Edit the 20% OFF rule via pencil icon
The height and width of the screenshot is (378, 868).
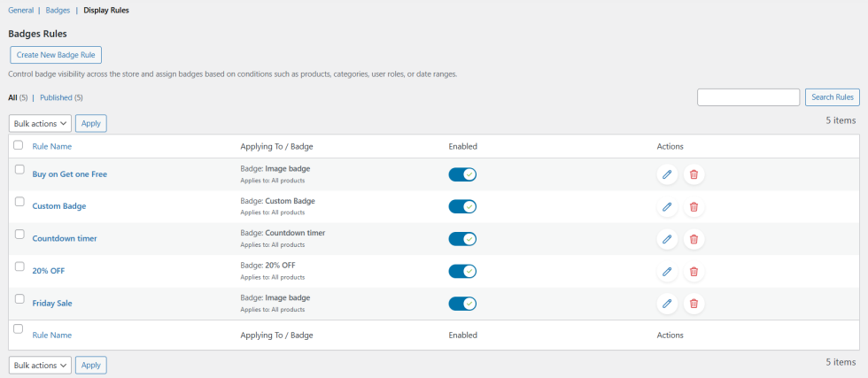[x=667, y=272]
